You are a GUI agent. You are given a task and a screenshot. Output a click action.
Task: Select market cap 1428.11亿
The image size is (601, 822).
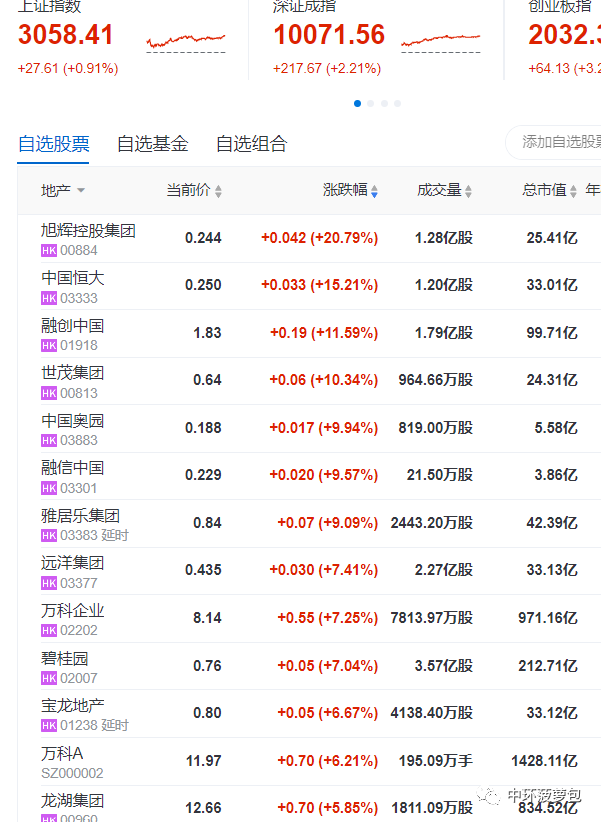click(544, 761)
